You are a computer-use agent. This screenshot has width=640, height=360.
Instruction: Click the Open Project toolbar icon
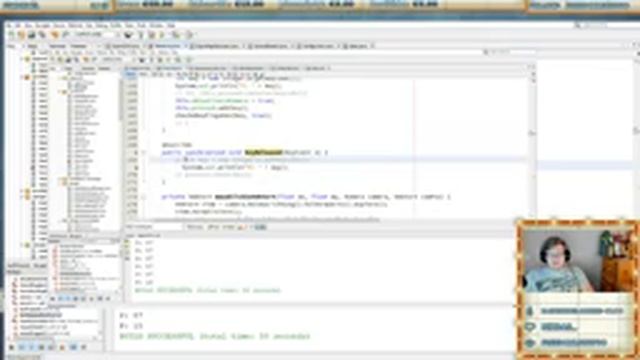(32, 35)
